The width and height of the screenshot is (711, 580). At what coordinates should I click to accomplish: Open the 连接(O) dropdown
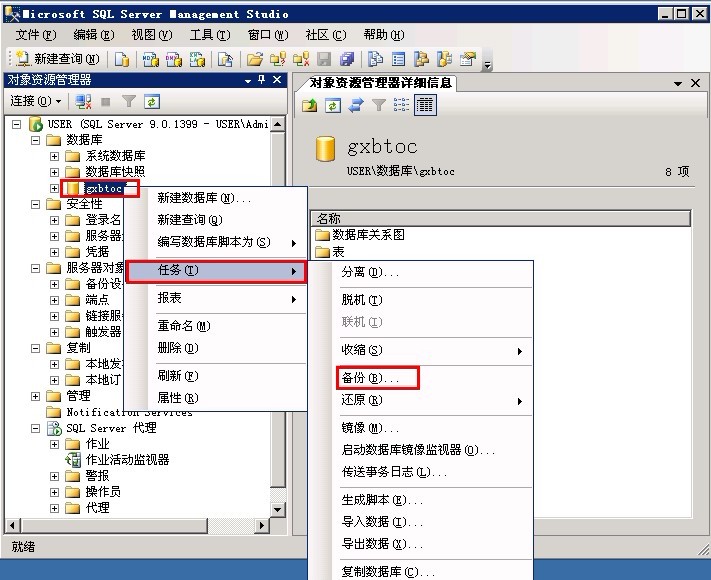tap(36, 101)
